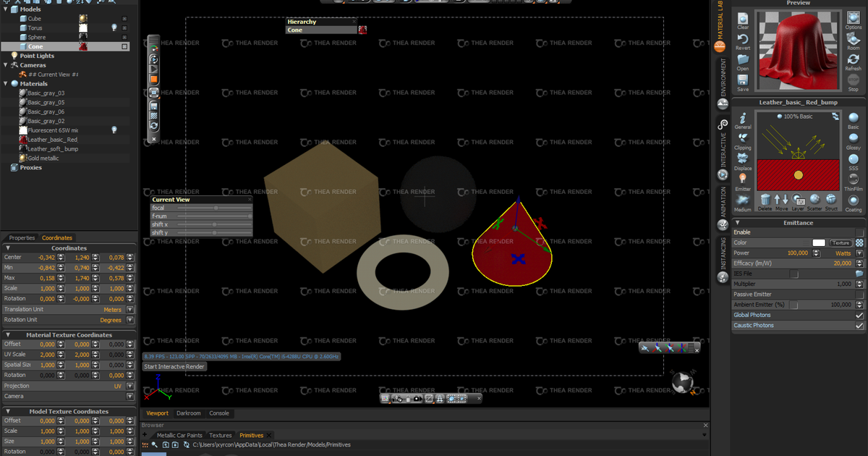Screen dimensions: 868x456
Task: Enable the Emittance checkbox
Action: point(859,232)
